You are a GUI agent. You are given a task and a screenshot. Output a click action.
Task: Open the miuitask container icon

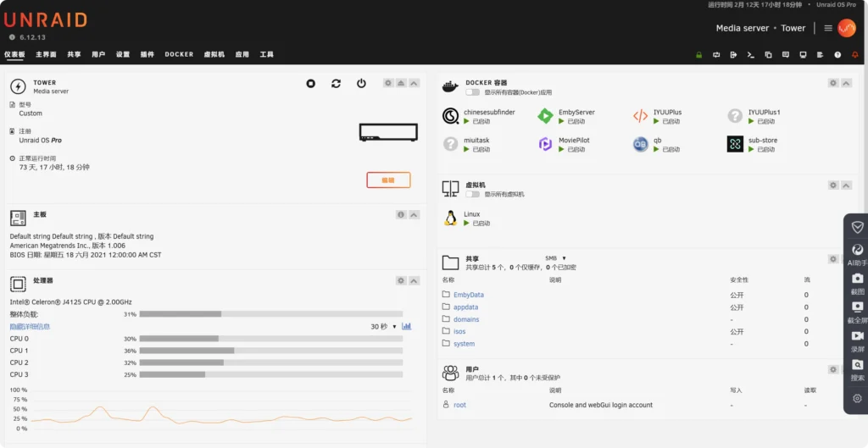[x=451, y=144]
